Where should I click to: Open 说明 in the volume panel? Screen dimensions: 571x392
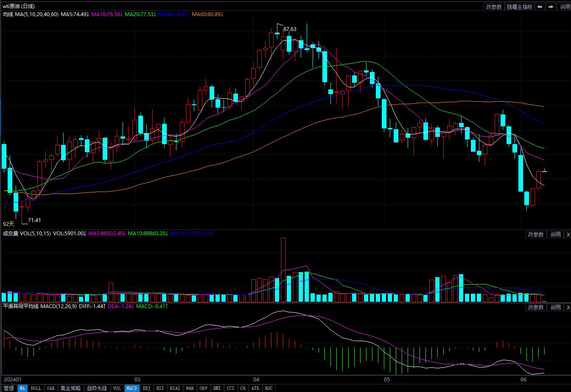[555, 234]
